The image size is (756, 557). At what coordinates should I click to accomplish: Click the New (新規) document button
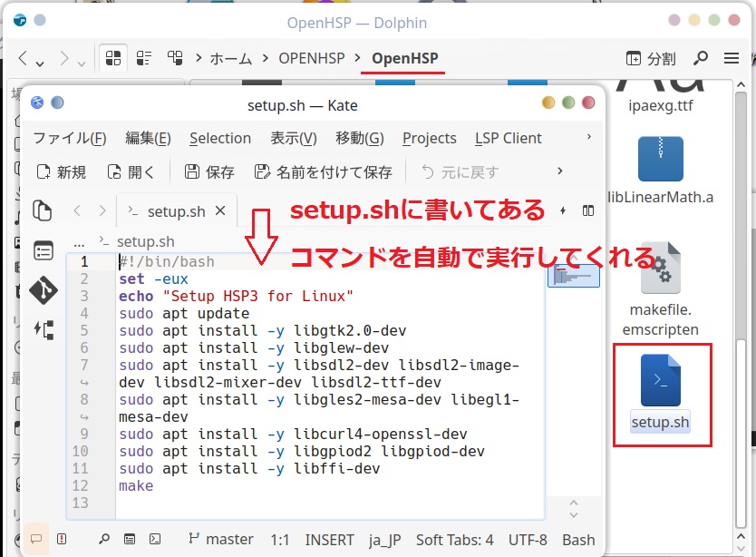(62, 171)
